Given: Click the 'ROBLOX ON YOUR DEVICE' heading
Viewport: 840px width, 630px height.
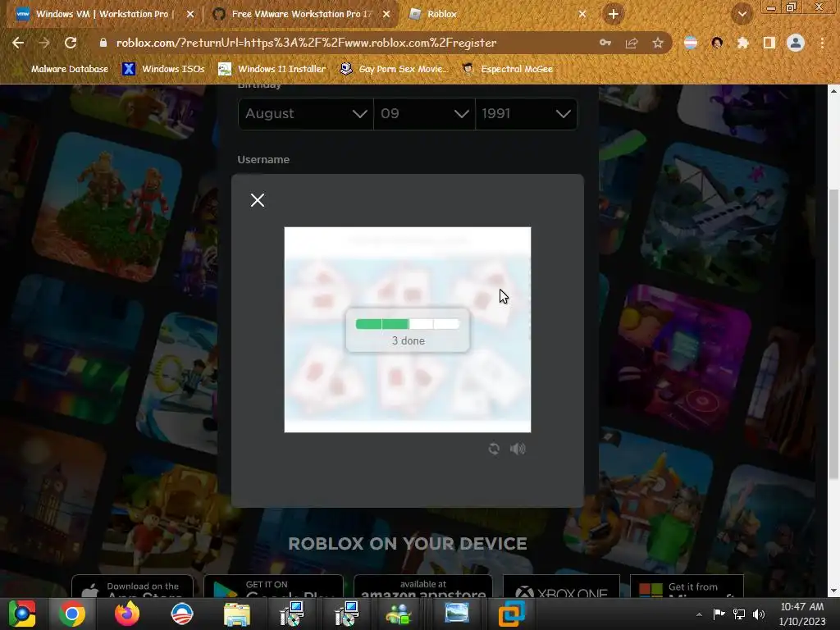Looking at the screenshot, I should (x=408, y=544).
